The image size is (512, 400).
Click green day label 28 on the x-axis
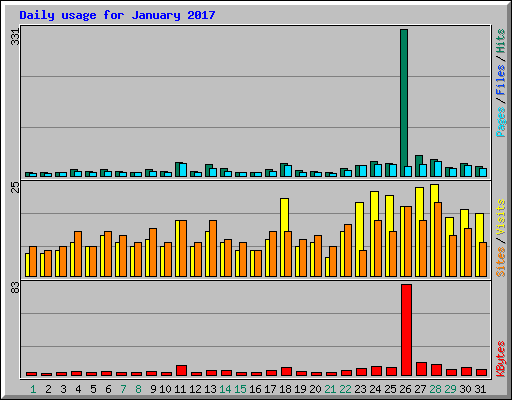[x=435, y=389]
